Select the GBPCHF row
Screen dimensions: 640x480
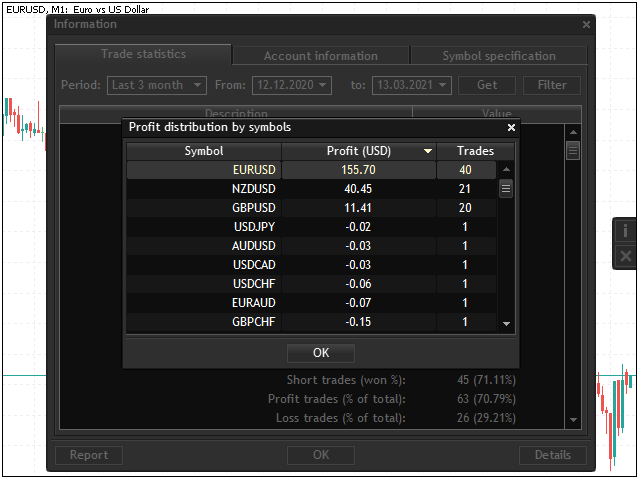[311, 322]
